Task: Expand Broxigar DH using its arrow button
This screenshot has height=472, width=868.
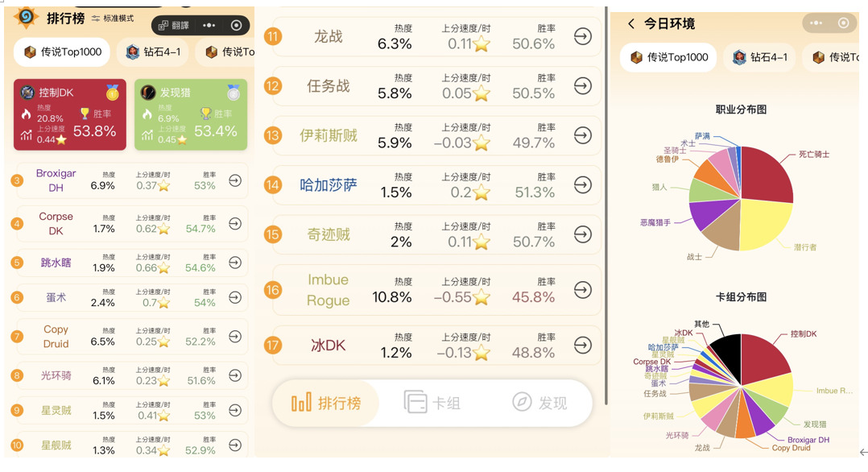Action: pos(234,180)
